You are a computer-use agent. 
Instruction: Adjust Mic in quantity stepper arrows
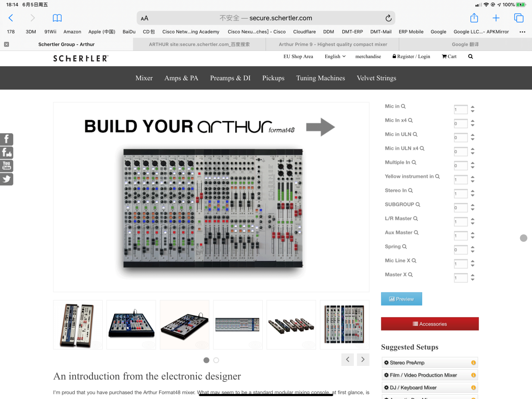(473, 109)
